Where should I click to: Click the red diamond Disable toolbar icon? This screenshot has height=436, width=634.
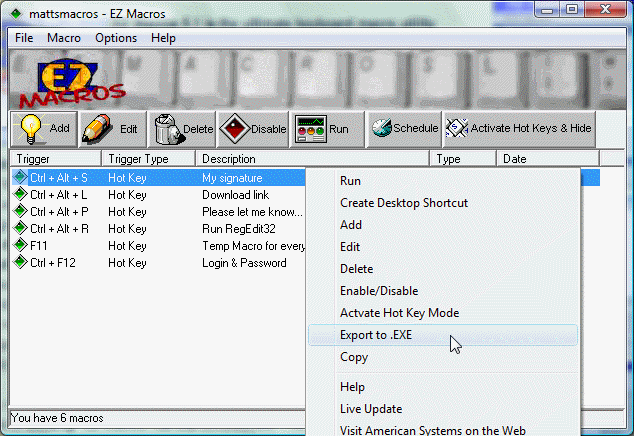[235, 129]
